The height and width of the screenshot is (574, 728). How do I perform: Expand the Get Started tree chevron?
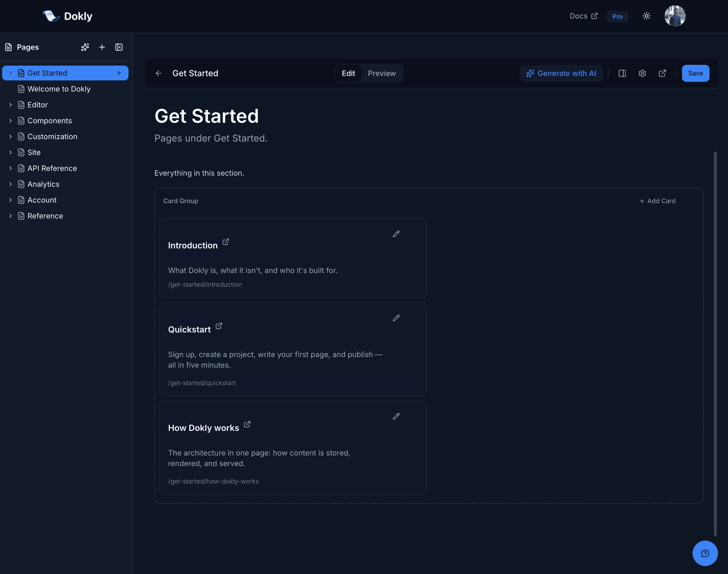pyautogui.click(x=11, y=73)
